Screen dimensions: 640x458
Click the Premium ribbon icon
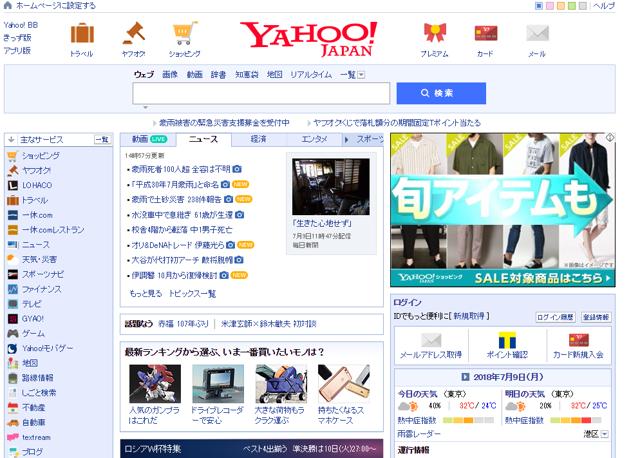tap(434, 34)
